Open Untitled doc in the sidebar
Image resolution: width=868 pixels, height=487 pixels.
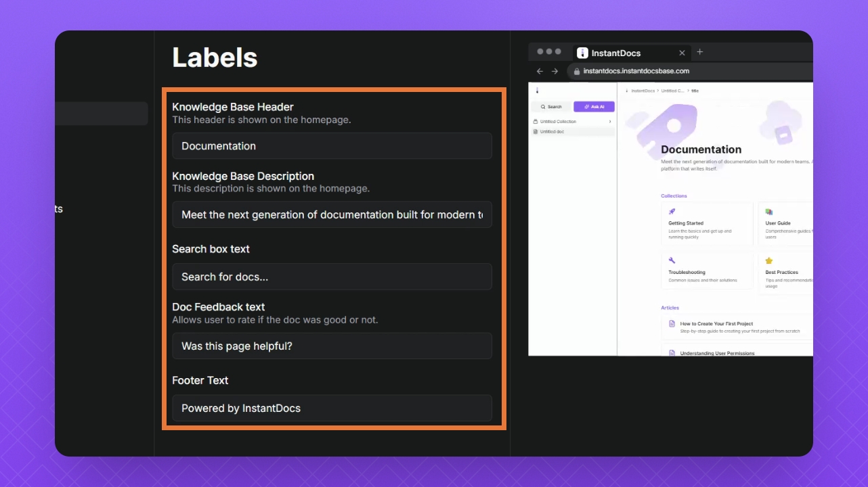click(572, 132)
